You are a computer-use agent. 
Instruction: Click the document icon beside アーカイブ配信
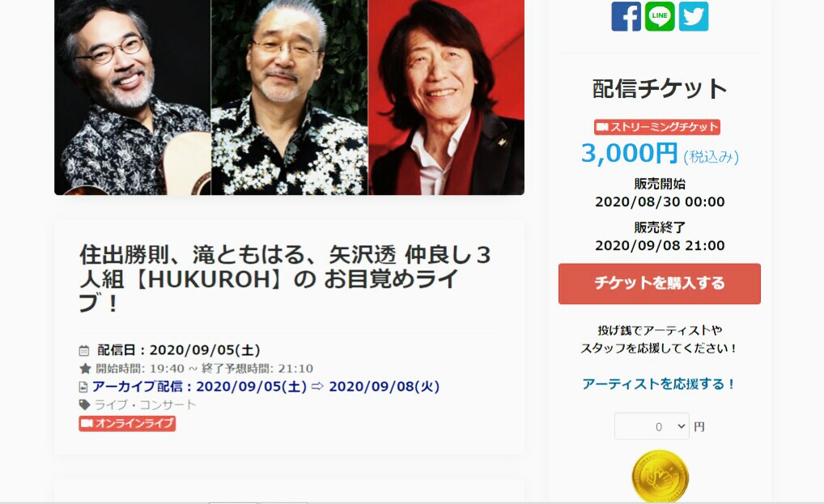click(x=83, y=387)
